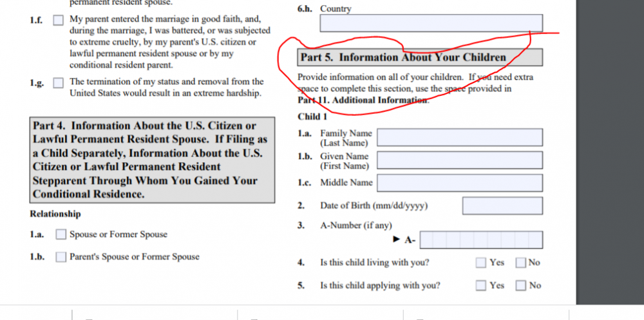The height and width of the screenshot is (320, 644).
Task: Select Spouse or Former Spouse checkbox
Action: pyautogui.click(x=61, y=235)
